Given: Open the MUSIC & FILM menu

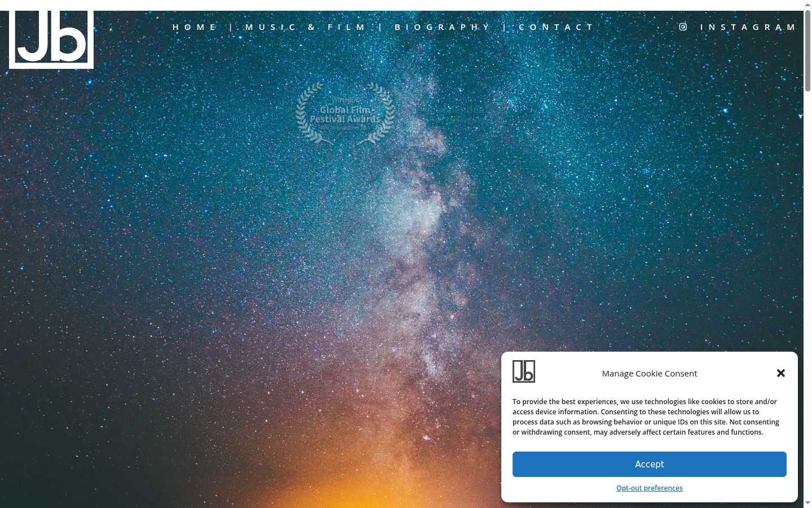Looking at the screenshot, I should click(306, 27).
